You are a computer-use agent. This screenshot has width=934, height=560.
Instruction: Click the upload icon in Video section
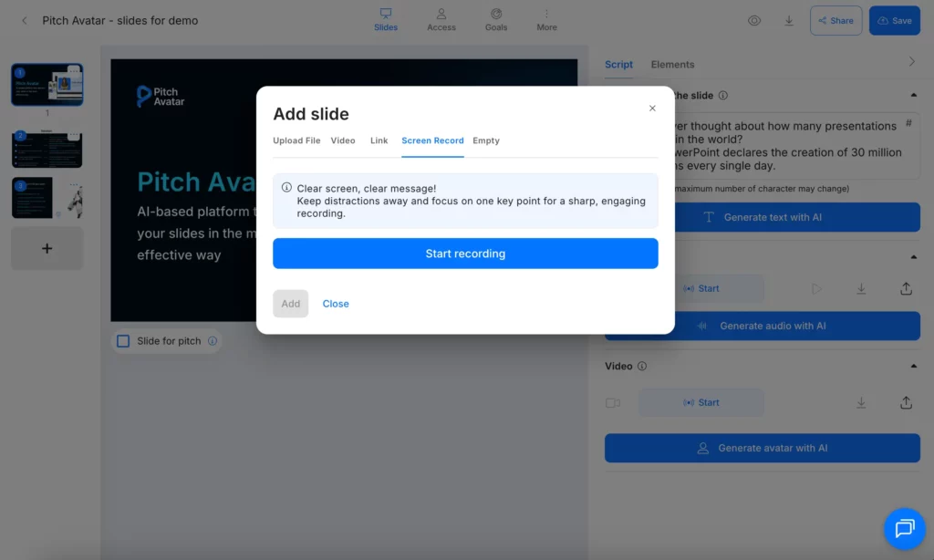point(906,402)
